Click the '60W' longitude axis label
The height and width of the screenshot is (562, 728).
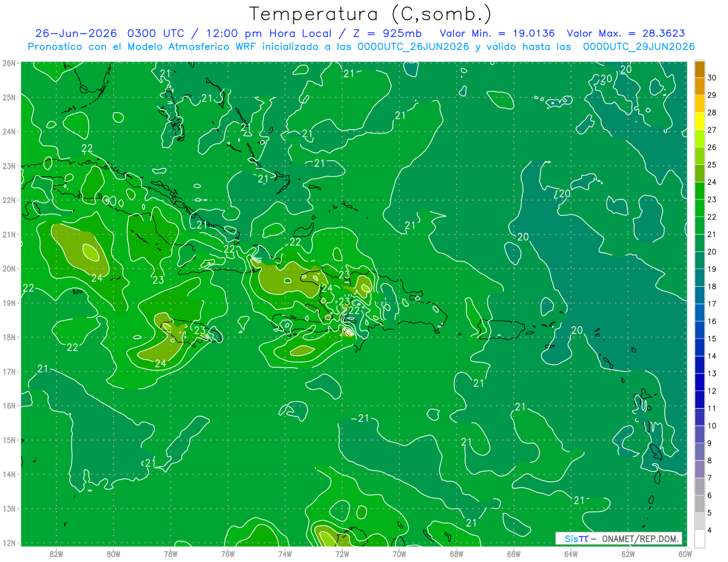pyautogui.click(x=686, y=554)
